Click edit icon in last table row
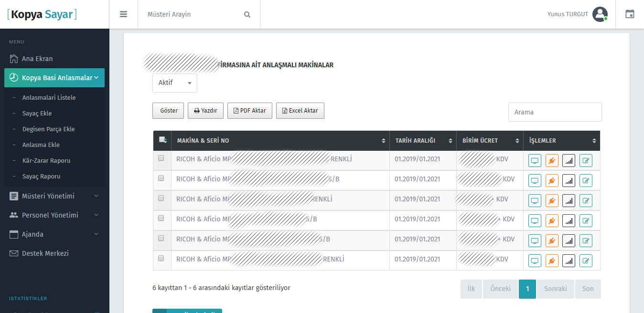Viewport: 644px width, 313px height. tap(586, 261)
